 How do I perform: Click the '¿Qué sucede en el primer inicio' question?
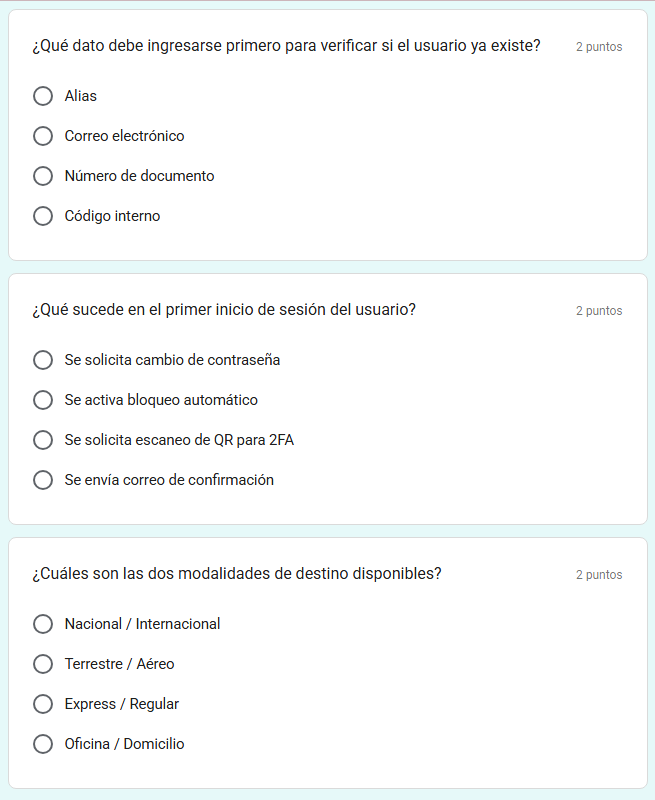point(224,310)
